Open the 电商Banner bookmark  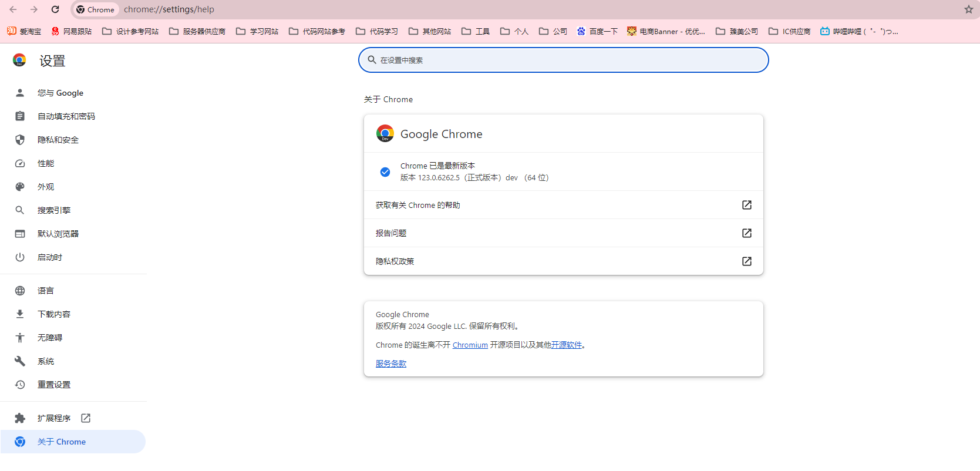[666, 31]
